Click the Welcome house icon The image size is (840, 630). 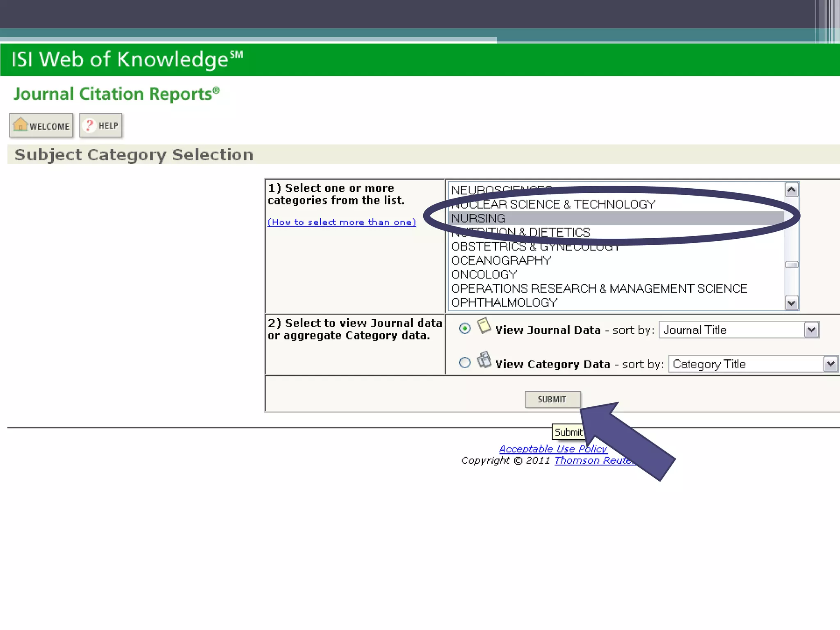20,124
